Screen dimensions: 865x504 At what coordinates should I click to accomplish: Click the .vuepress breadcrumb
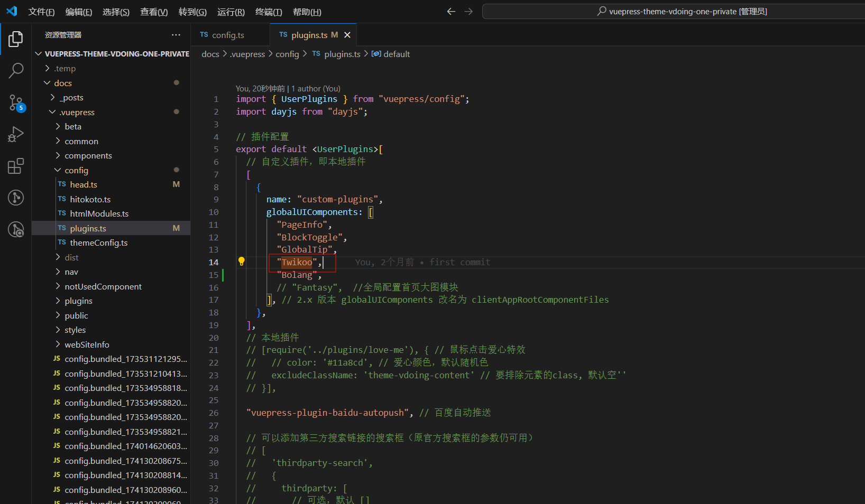point(247,54)
